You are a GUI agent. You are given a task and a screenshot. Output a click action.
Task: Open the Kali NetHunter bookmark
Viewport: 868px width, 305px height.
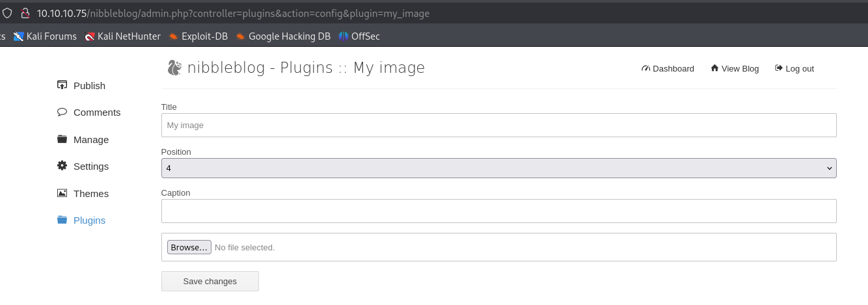122,36
